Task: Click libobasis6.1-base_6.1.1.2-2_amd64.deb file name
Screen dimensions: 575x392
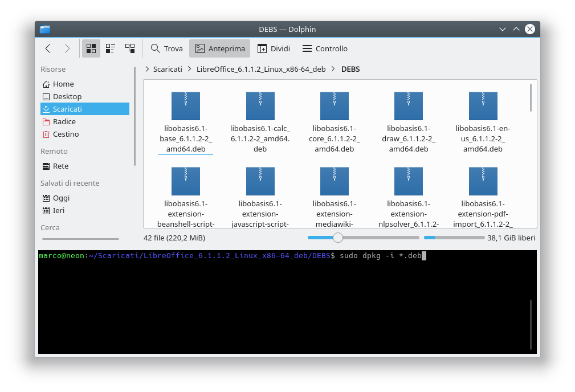Action: pyautogui.click(x=186, y=139)
